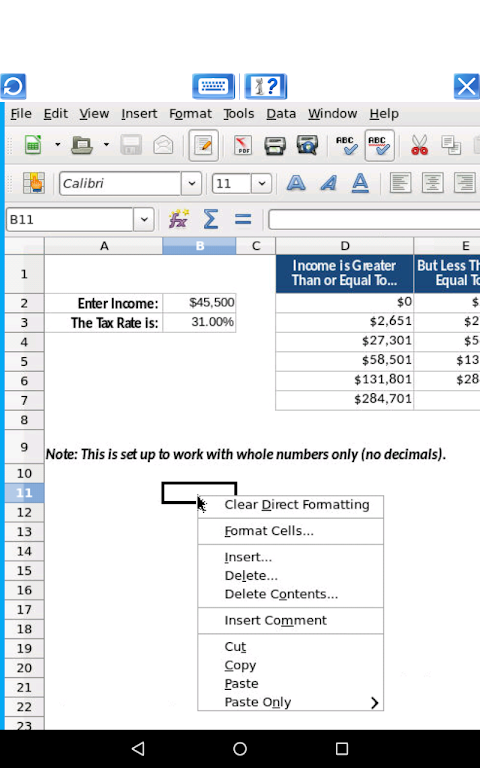Open the View menu
Screen dimensions: 480x768
tap(94, 114)
